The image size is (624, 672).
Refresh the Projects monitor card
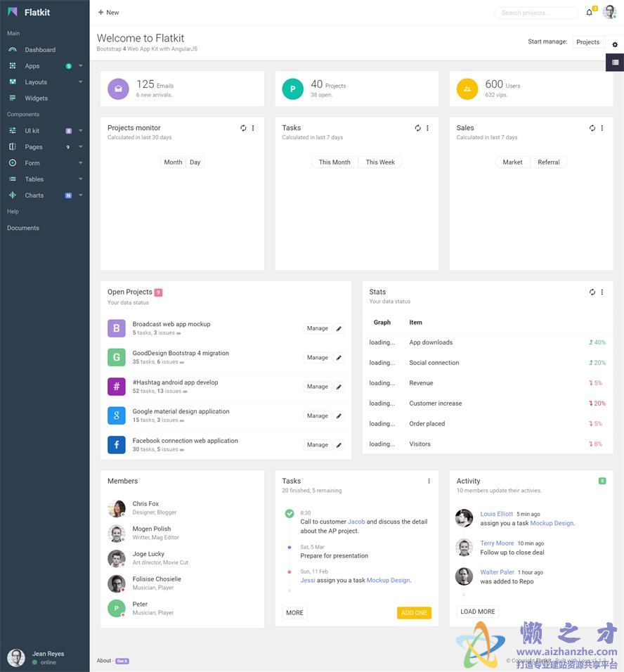click(243, 128)
